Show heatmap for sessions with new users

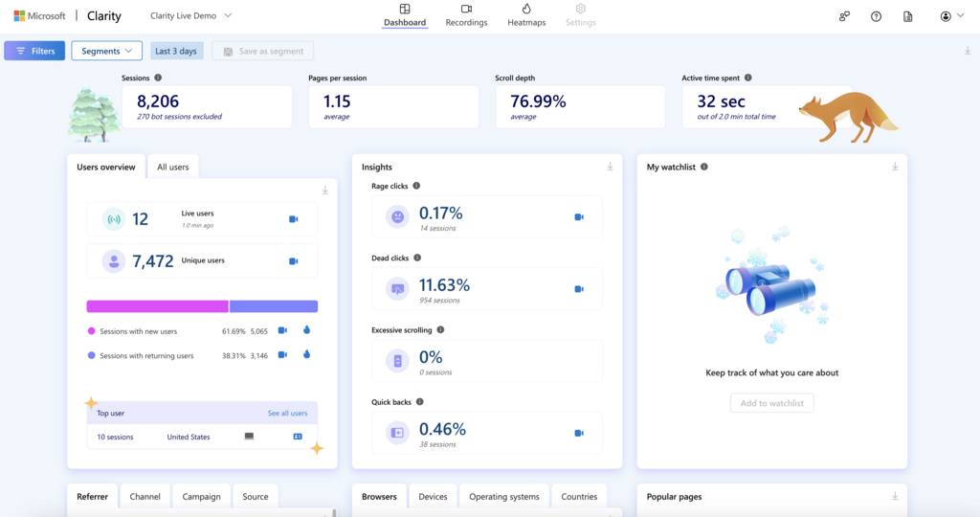[306, 330]
